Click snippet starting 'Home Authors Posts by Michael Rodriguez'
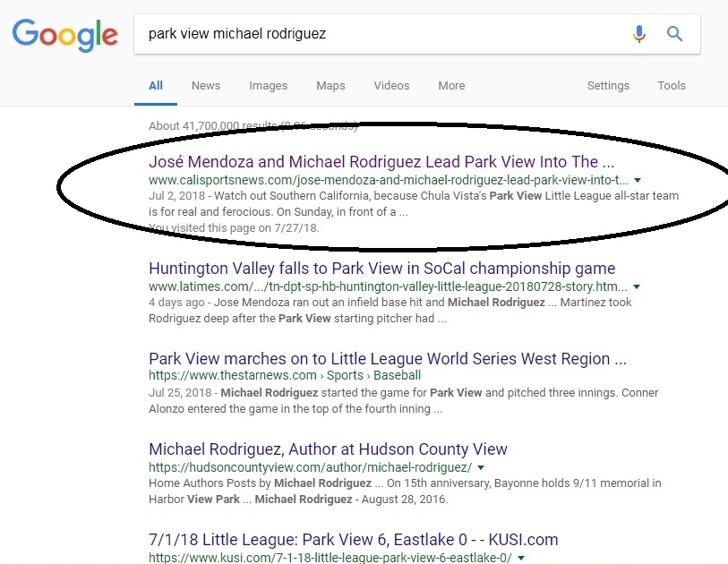728x564 pixels. pos(405,491)
